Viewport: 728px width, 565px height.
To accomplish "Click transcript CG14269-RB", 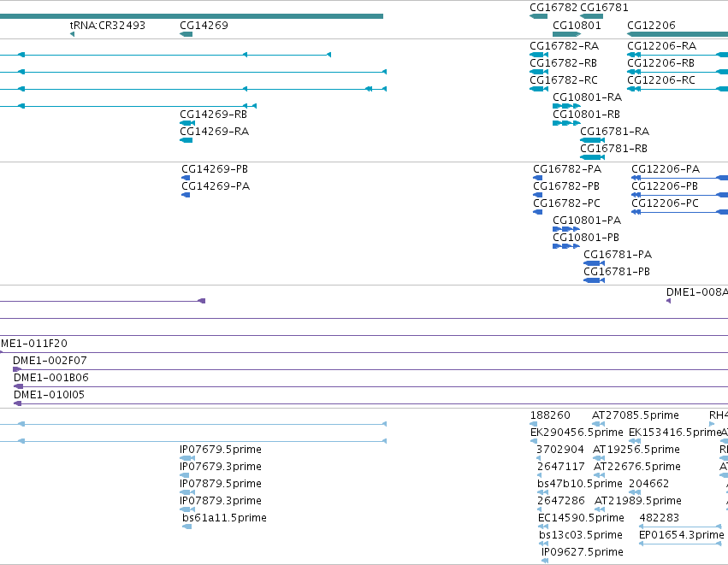I will click(x=213, y=115).
